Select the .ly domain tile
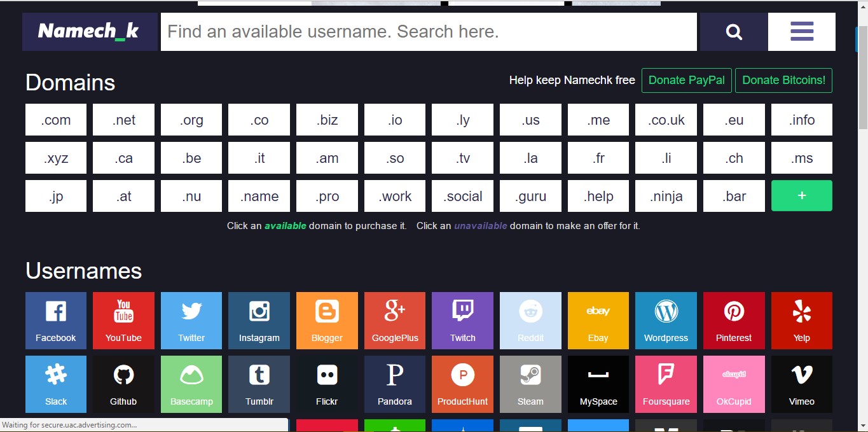Screen dimensions: 868x432 (462, 120)
